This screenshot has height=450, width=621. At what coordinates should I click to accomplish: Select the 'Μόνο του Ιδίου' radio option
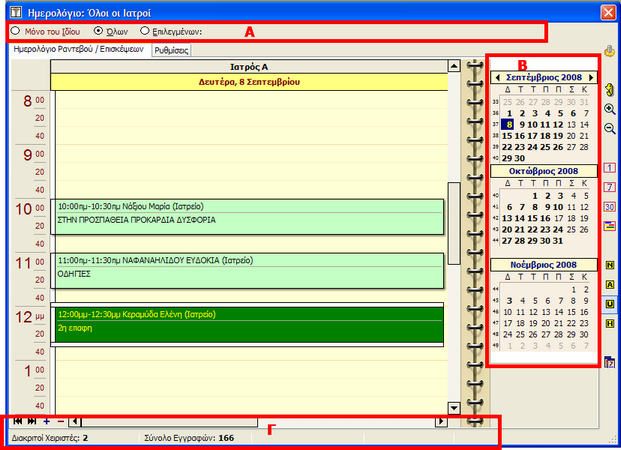click(46, 31)
